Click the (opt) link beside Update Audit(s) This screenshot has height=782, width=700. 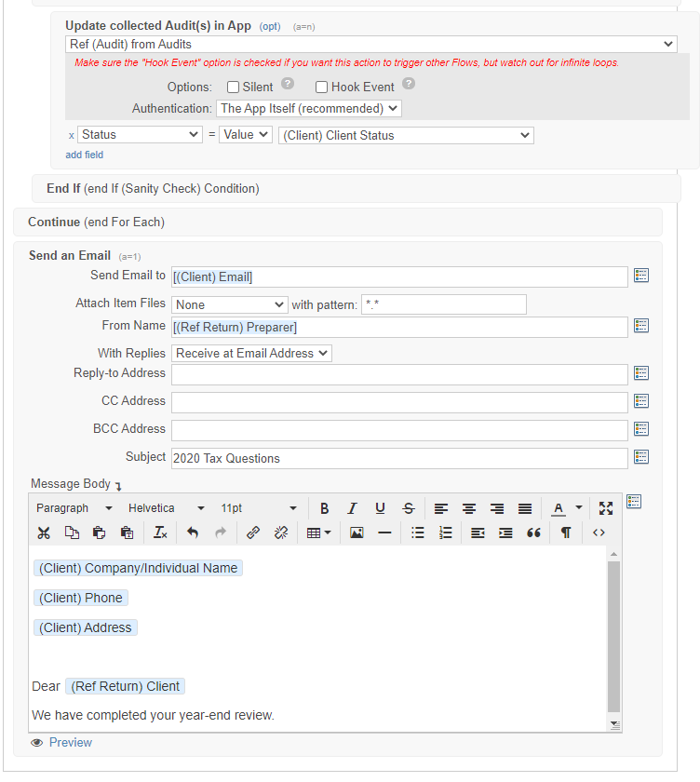tap(270, 26)
